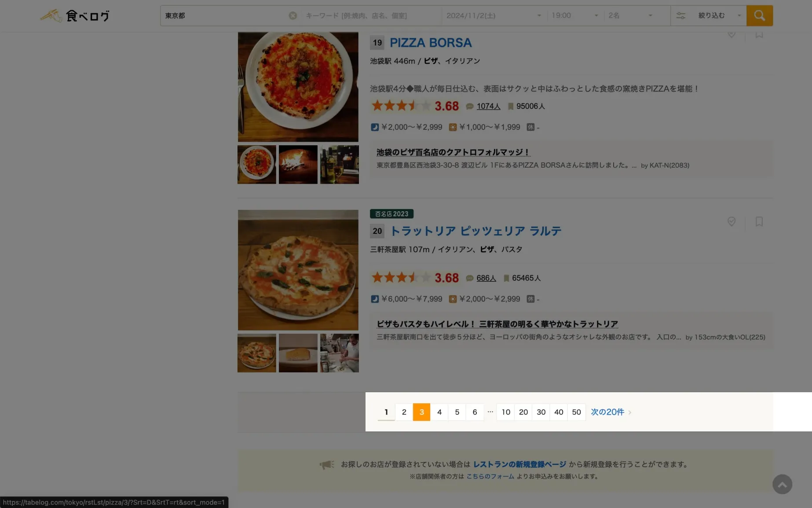Viewport: 812px width, 508px height.
Task: Click the review speech bubble icon near 1074人
Action: pos(469,106)
